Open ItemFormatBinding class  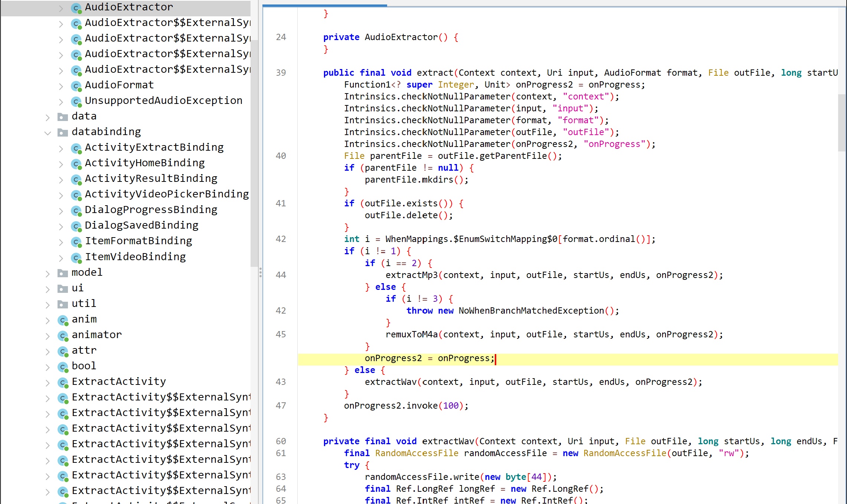click(x=138, y=241)
